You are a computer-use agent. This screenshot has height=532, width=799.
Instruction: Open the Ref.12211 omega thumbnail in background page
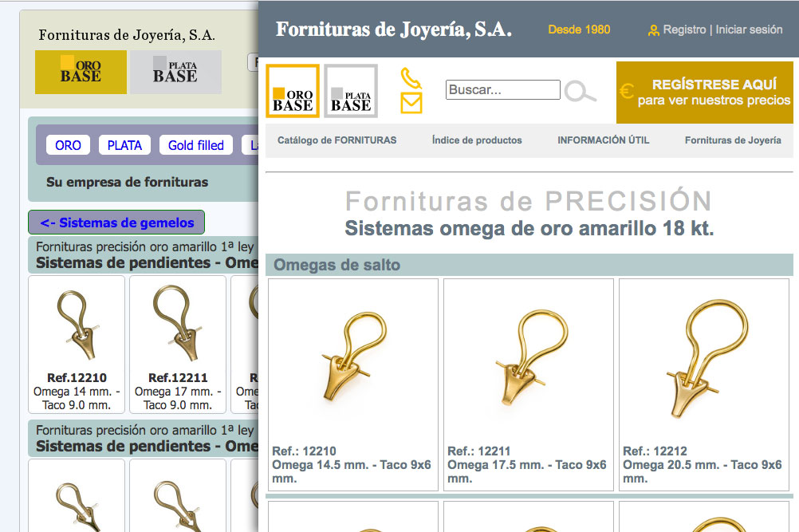[178, 324]
